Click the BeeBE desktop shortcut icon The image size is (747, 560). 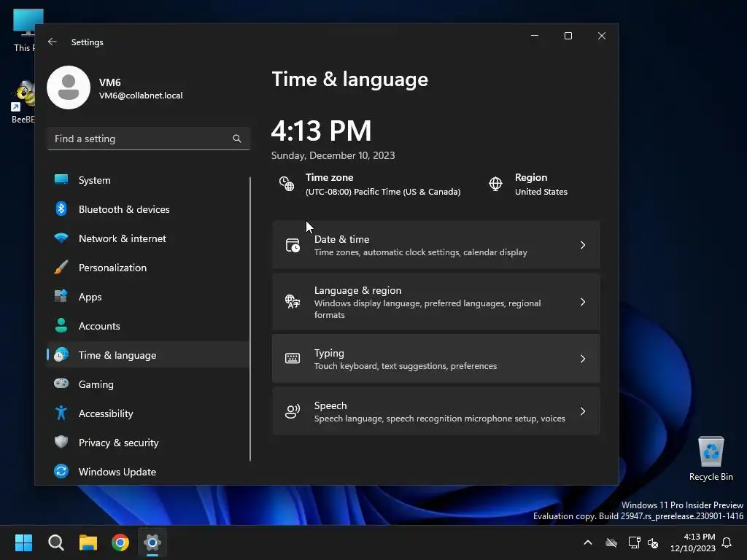pos(23,102)
